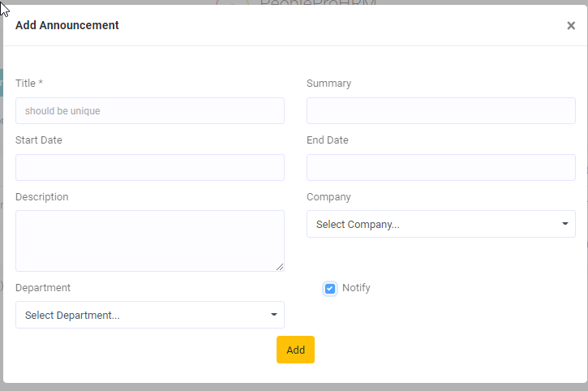Screen dimensions: 588x391
Task: Select the End Date field
Action: (440, 168)
